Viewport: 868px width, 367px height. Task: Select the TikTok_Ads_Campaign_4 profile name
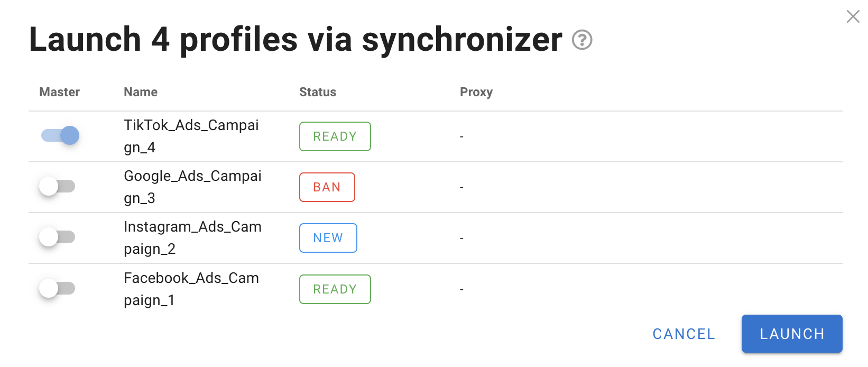pyautogui.click(x=191, y=136)
